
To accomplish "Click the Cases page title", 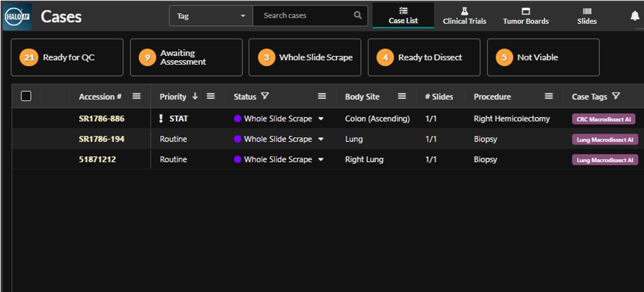I will tap(61, 17).
